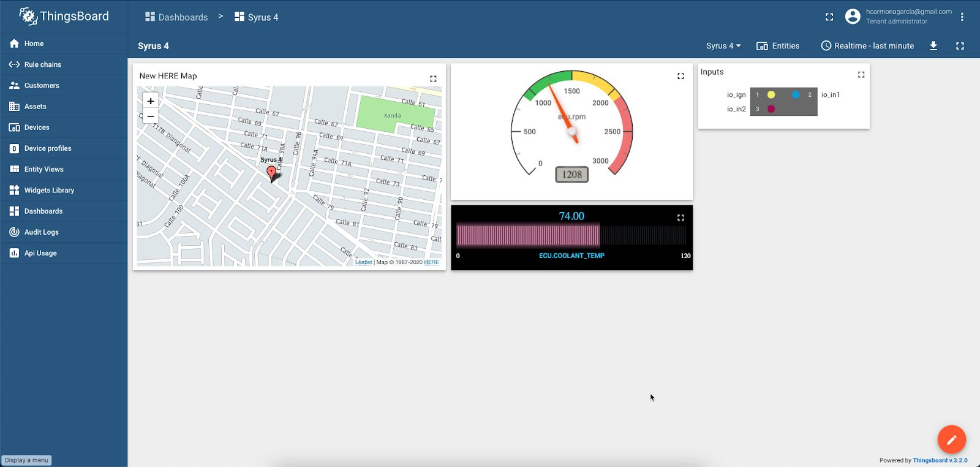Screen dimensions: 980x467
Task: Zoom in on the map
Action: 151,101
